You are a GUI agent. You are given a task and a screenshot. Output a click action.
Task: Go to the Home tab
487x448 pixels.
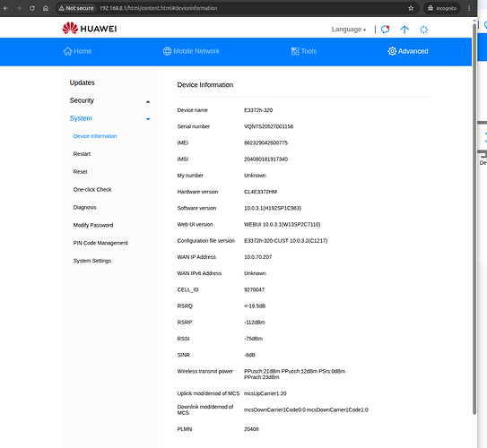77,51
